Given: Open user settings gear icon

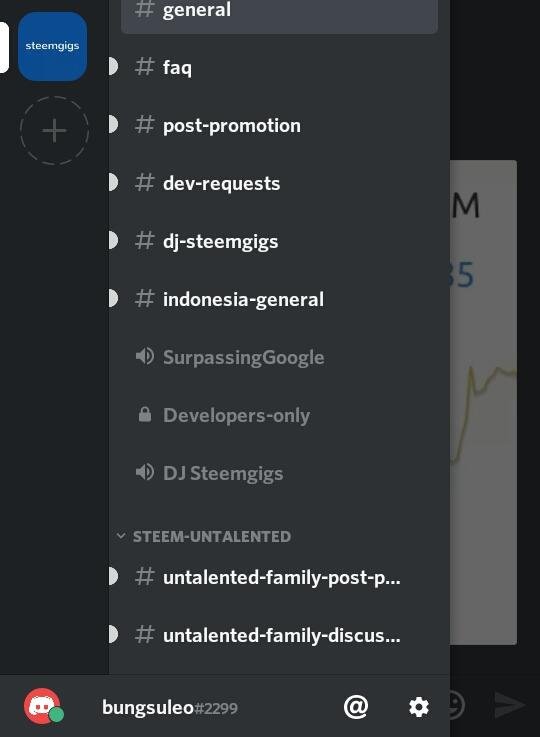Looking at the screenshot, I should tap(418, 707).
